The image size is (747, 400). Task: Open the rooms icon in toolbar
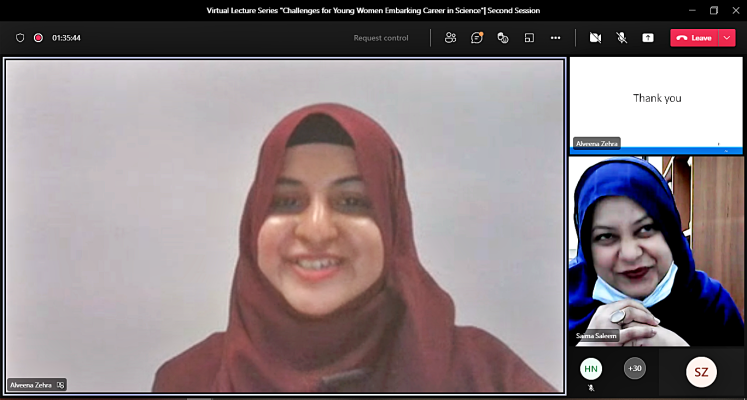click(x=529, y=38)
